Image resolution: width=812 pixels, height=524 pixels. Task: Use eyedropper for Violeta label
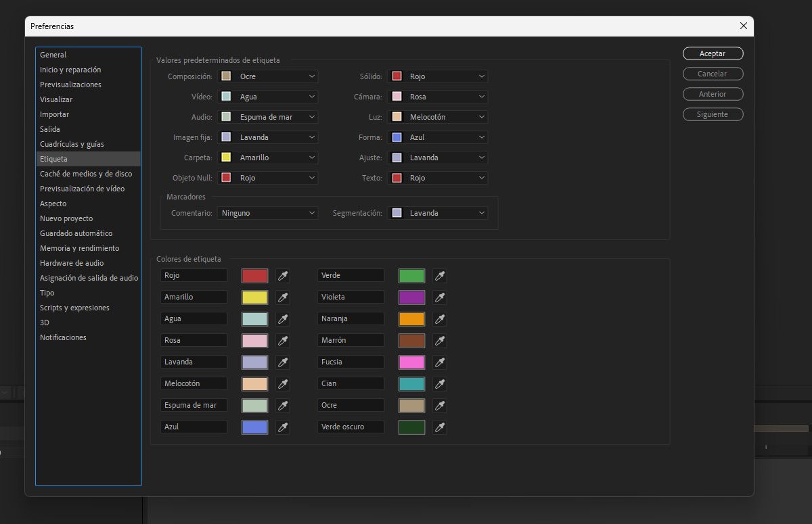coord(440,297)
